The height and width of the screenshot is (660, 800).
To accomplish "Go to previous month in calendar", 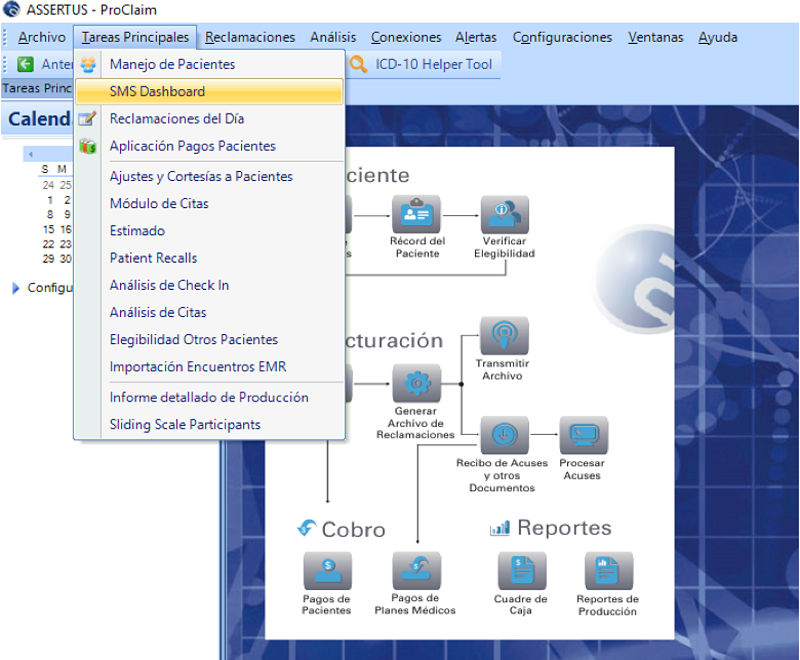I will 31,154.
